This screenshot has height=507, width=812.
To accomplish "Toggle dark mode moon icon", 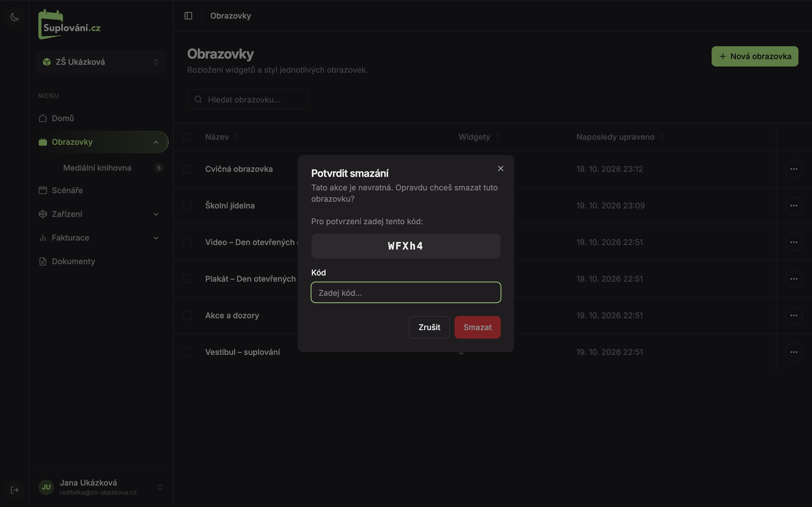I will pyautogui.click(x=14, y=16).
